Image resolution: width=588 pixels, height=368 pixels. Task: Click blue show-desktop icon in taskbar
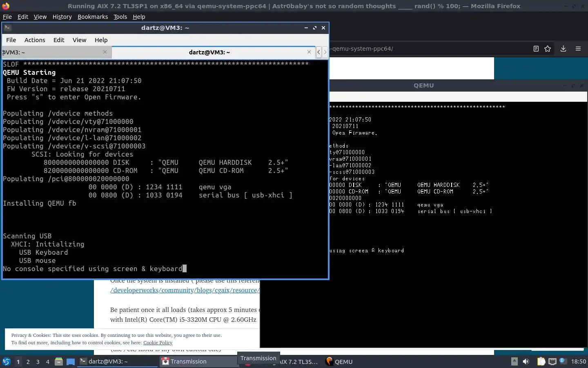pyautogui.click(x=71, y=361)
